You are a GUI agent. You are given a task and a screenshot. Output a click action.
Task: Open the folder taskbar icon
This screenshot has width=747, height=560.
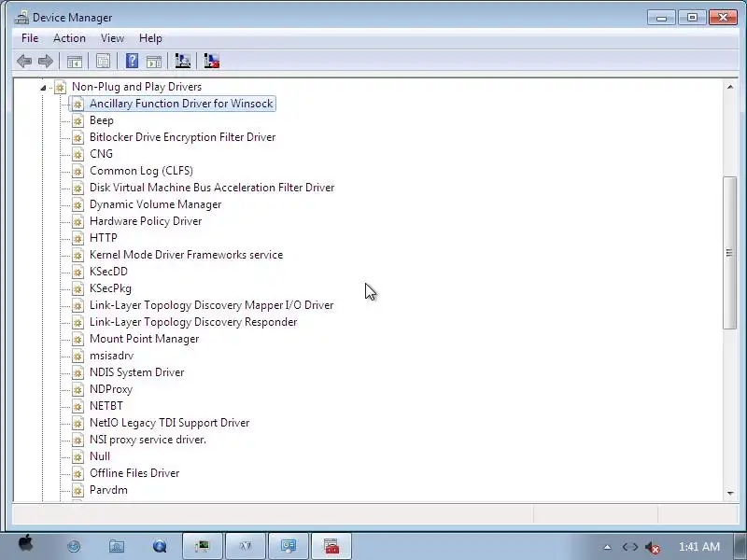pos(117,546)
